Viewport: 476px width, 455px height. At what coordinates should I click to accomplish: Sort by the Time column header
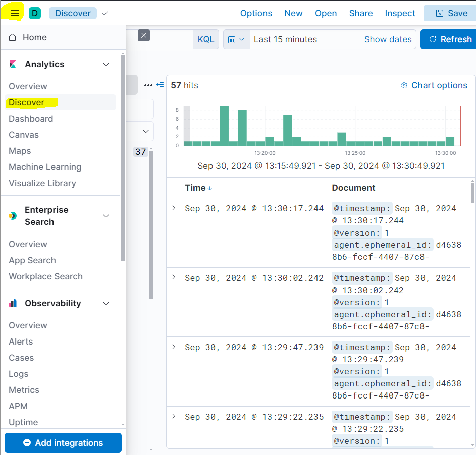click(195, 188)
